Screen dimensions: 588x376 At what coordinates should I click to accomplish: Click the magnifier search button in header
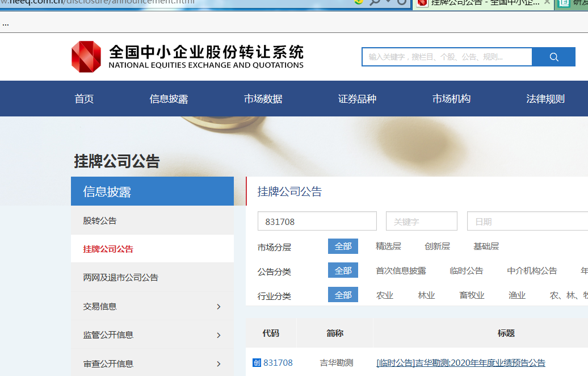click(554, 57)
